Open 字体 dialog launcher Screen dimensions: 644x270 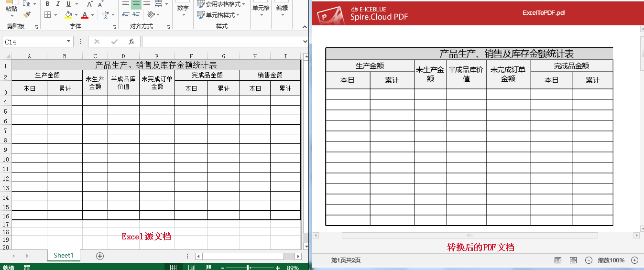[115, 27]
